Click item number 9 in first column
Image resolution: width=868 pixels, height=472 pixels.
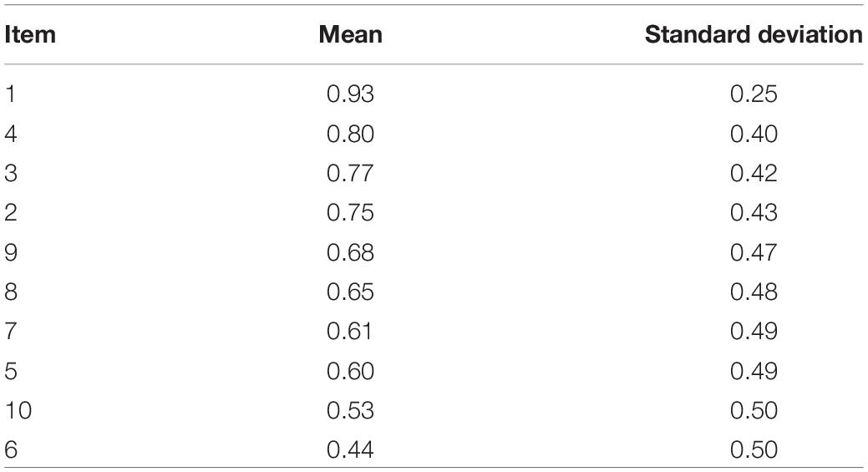pos(11,252)
